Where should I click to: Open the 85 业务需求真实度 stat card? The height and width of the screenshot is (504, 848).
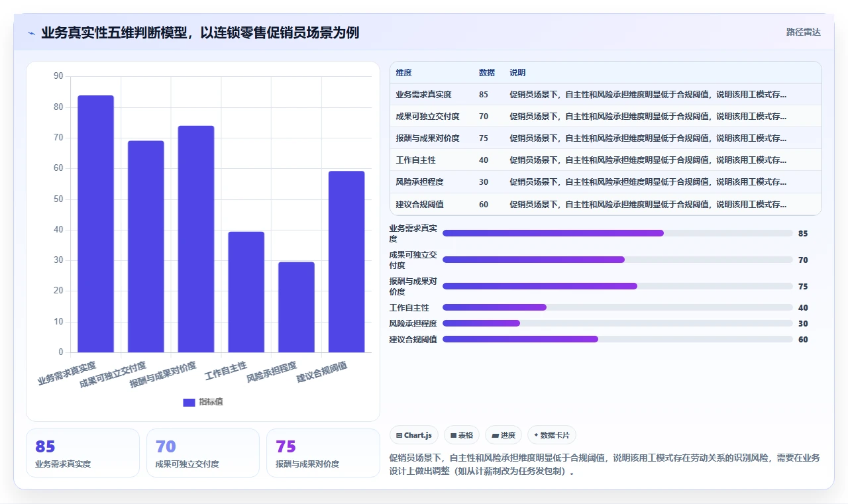(83, 453)
